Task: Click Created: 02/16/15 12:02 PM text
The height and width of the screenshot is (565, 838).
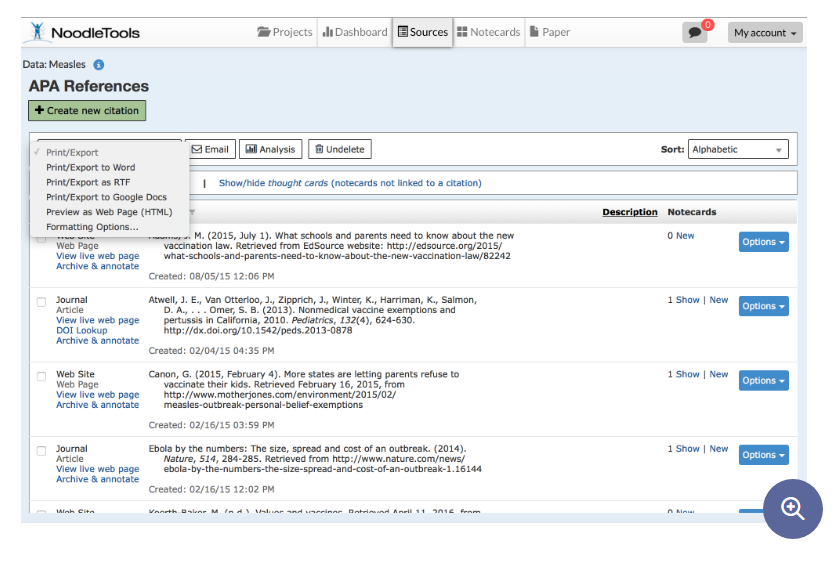Action: (211, 489)
